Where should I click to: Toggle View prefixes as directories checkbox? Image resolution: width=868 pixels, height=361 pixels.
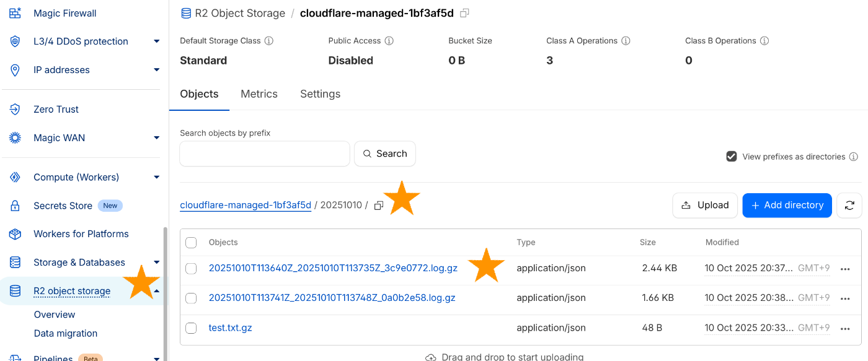732,157
